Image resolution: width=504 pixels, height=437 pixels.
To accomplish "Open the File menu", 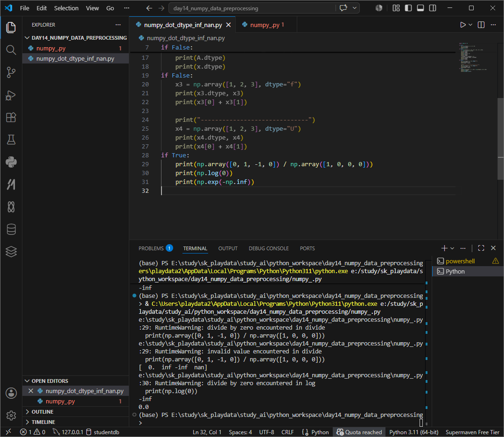I will pos(24,8).
